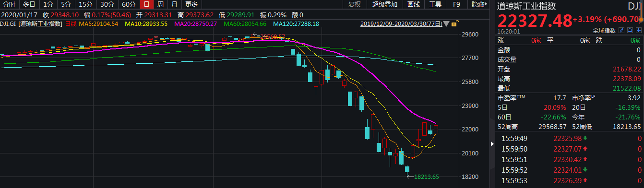Hide the side panel with 隐藏

point(479,5)
